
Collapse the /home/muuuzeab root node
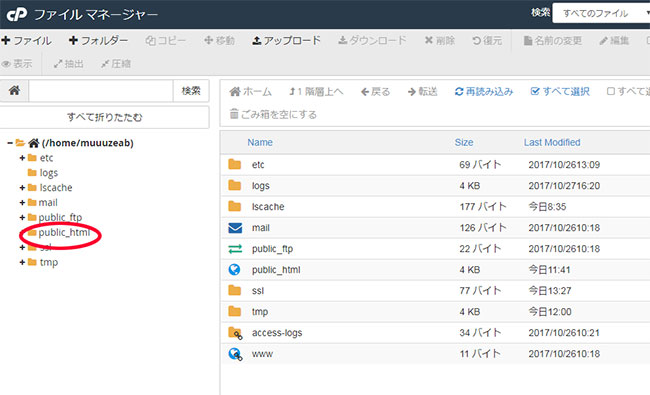click(x=10, y=143)
